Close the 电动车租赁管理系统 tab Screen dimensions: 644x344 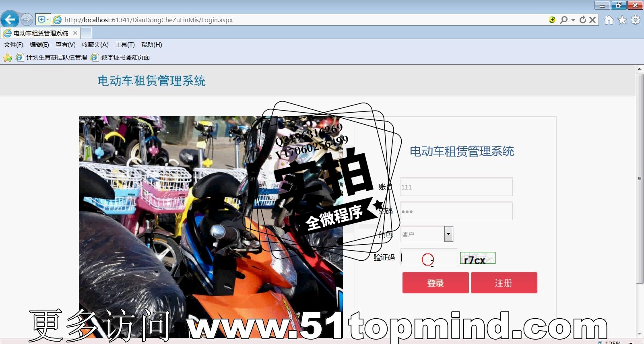point(75,33)
